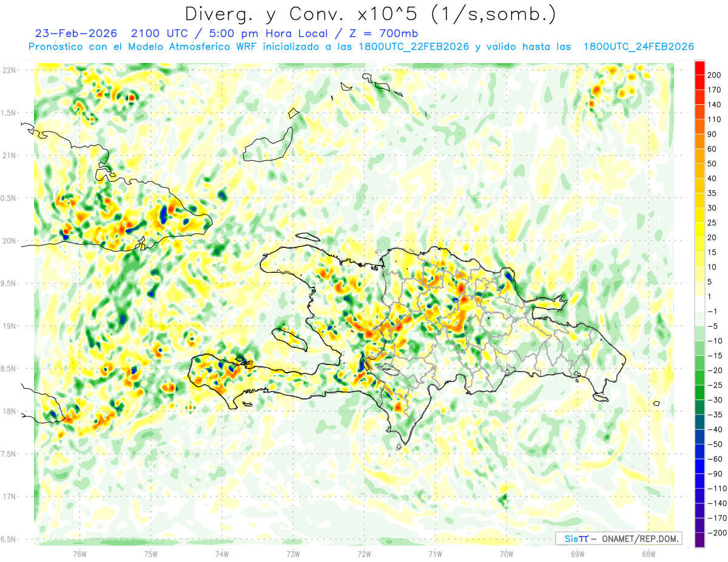Image resolution: width=728 pixels, height=562 pixels.
Task: Click the latitude axis label "1.5N"
Action: click(x=8, y=113)
